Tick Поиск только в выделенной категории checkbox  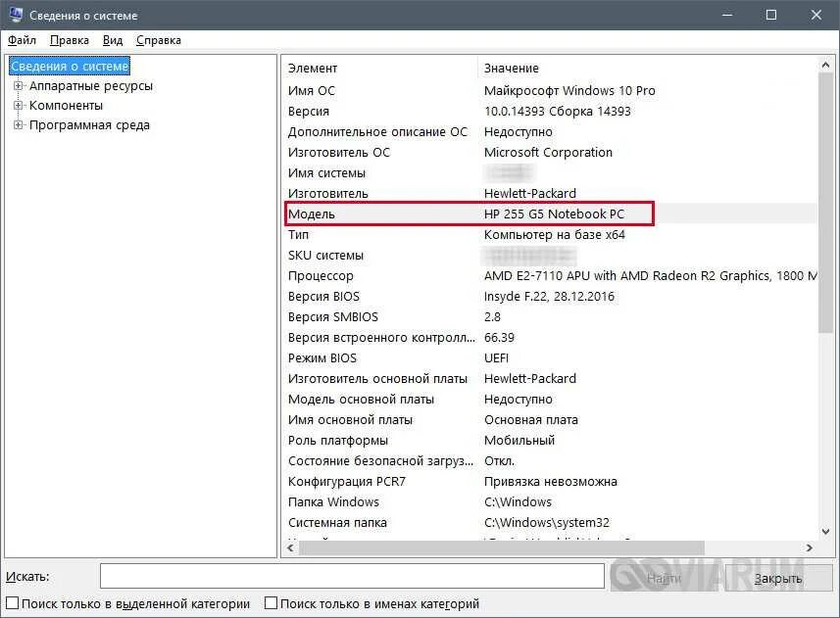click(x=13, y=603)
